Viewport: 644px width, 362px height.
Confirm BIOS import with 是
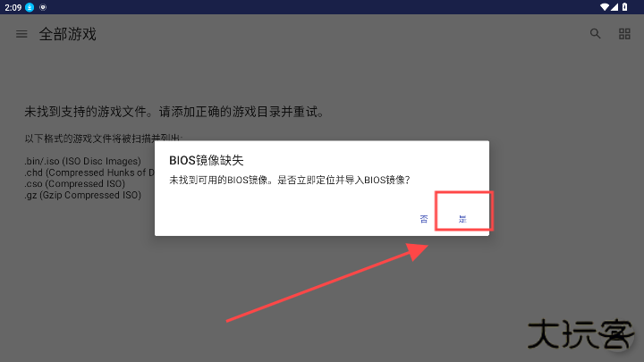[x=462, y=219]
